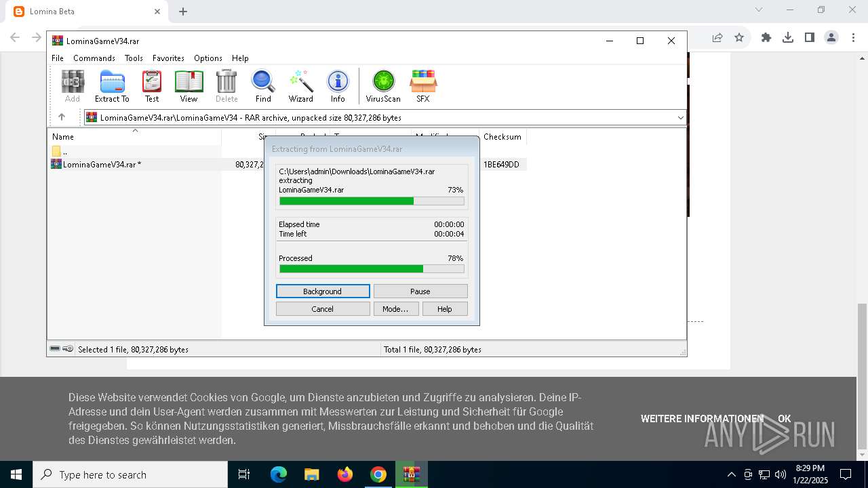Screen dimensions: 868x488
Task: Open the Extract To tool
Action: (112, 86)
